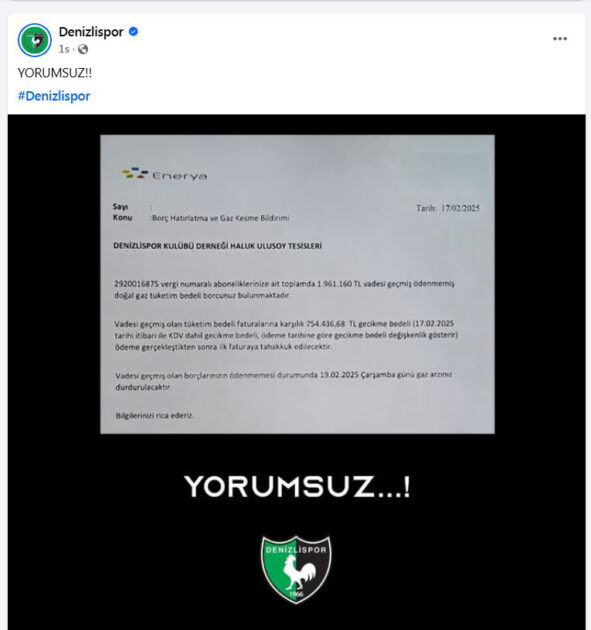The image size is (591, 630).
Task: Click the HALUK ULUSOY TESİSLERİ heading
Action: click(x=217, y=246)
